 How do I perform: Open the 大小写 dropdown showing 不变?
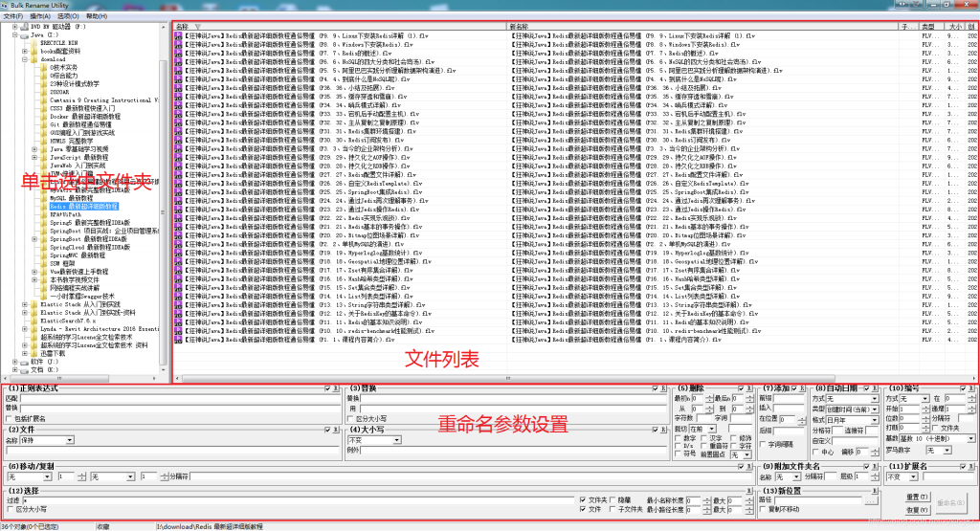(374, 440)
